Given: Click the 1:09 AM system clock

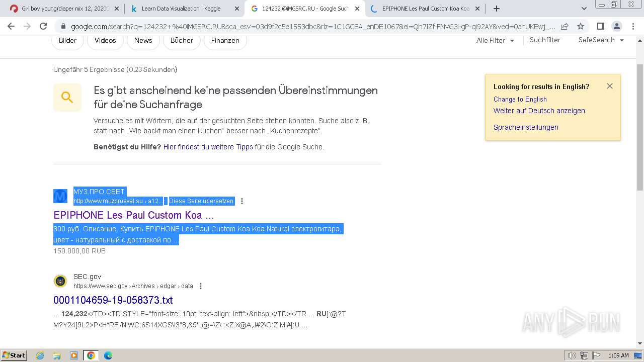Looking at the screenshot, I should (618, 355).
